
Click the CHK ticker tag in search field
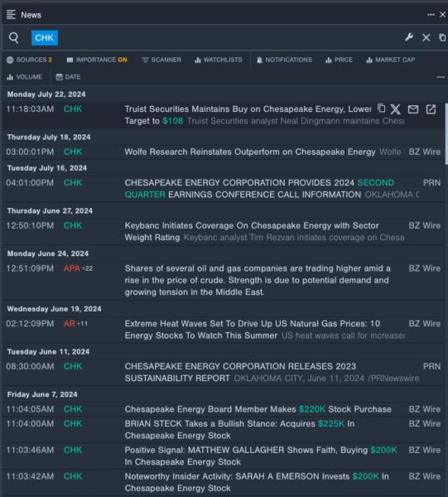45,38
